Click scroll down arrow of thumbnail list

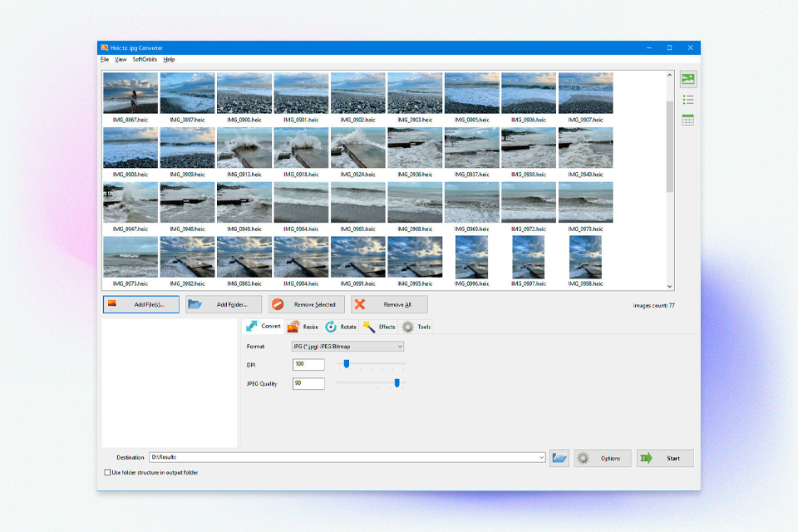click(x=670, y=287)
